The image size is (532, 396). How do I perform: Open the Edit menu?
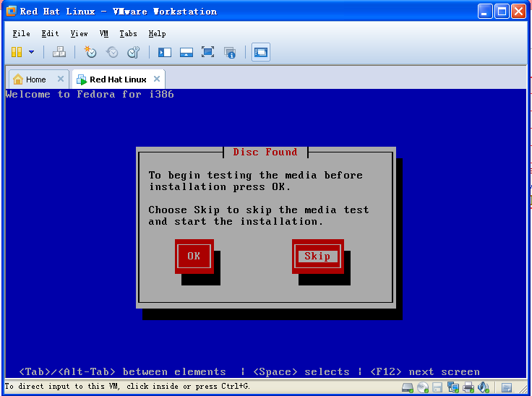50,33
